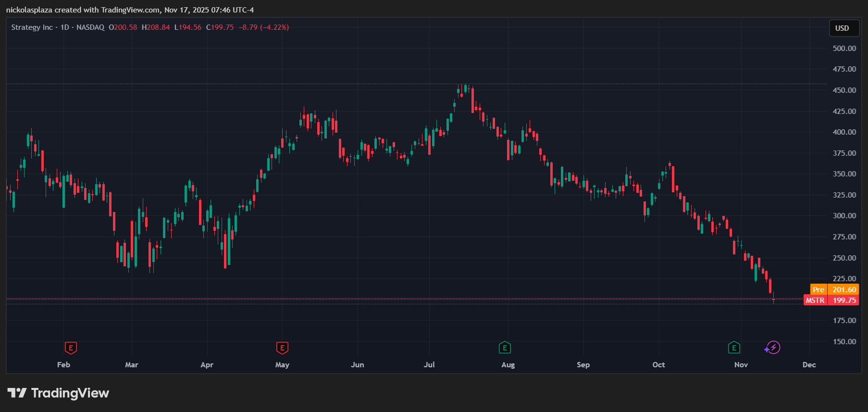This screenshot has height=412, width=868.
Task: Open the green earnings marker near Nov
Action: (734, 348)
